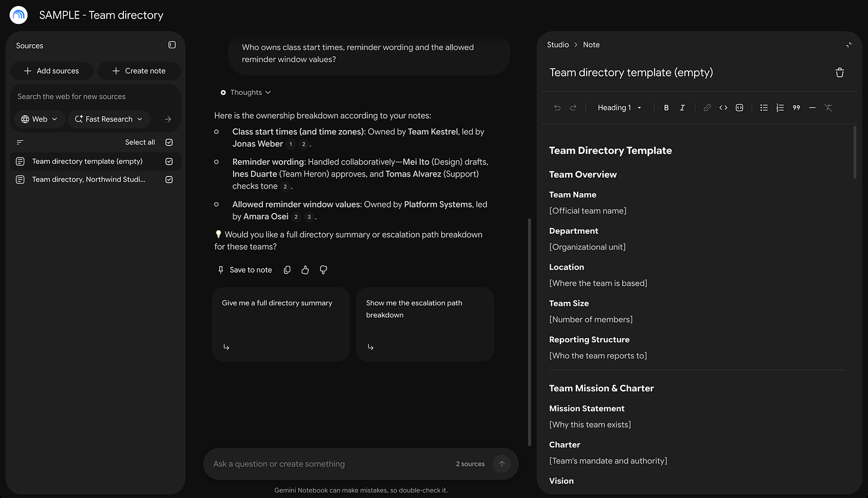Screen dimensions: 868x498
Task: Open the Fast Research mode dropdown
Action: pos(109,119)
